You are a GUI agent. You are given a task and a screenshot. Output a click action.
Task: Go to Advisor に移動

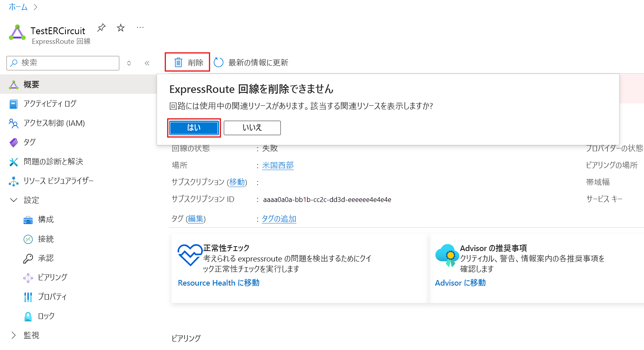(460, 283)
